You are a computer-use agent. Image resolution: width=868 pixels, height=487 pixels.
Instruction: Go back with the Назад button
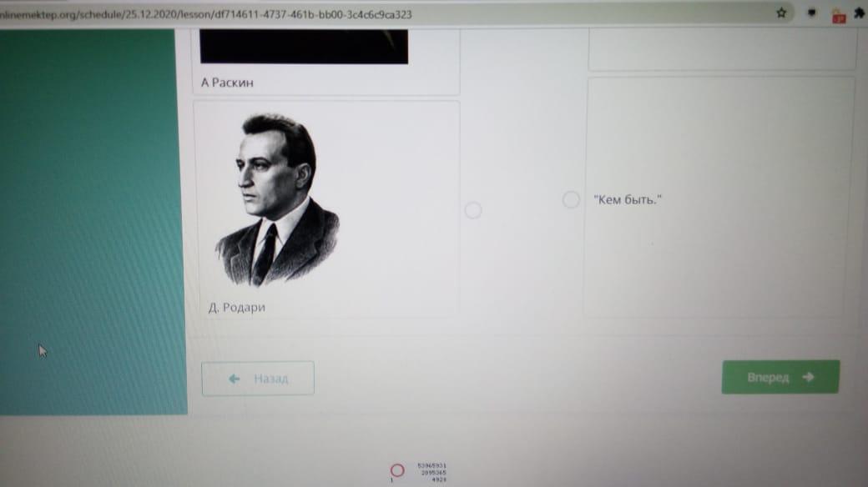(258, 379)
